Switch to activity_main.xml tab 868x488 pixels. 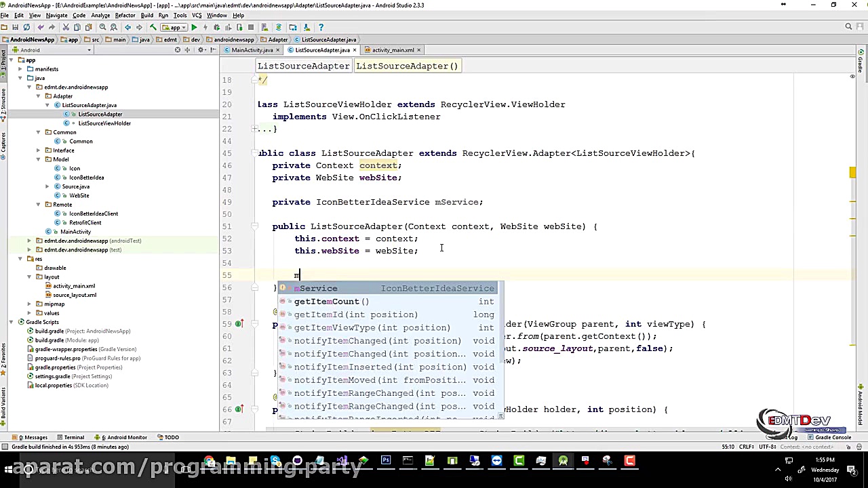(x=393, y=50)
